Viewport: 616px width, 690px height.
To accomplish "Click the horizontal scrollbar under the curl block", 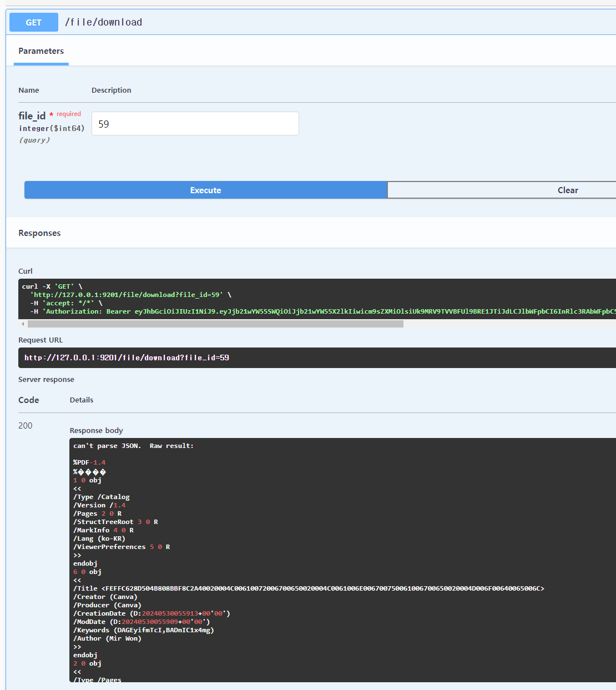I will pyautogui.click(x=211, y=324).
